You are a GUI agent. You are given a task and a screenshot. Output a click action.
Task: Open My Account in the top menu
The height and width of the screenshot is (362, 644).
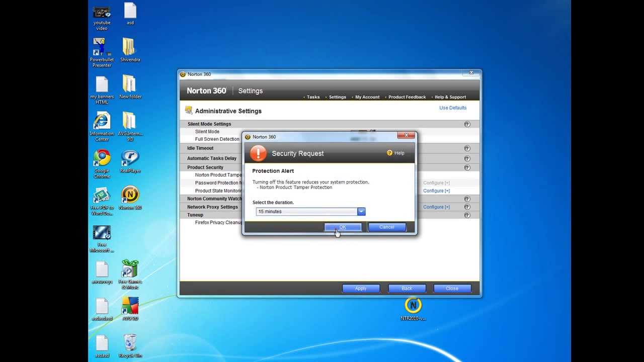(367, 97)
